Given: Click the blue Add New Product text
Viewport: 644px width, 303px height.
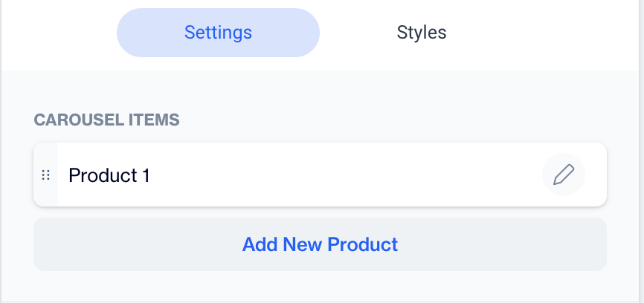Looking at the screenshot, I should [320, 244].
